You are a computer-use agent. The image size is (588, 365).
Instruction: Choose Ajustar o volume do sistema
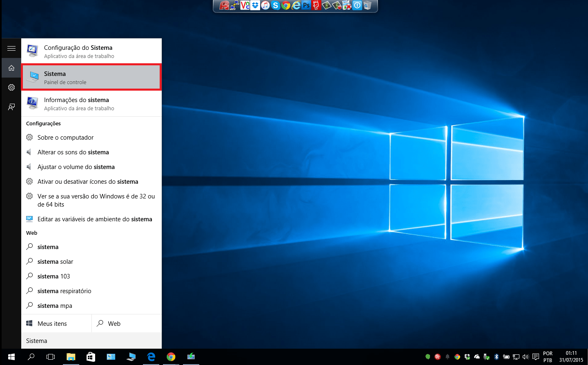tap(91, 167)
